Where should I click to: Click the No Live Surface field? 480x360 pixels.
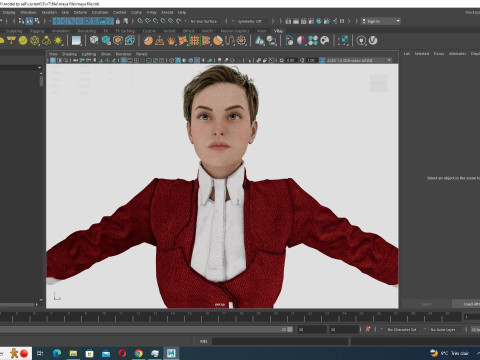pyautogui.click(x=205, y=21)
